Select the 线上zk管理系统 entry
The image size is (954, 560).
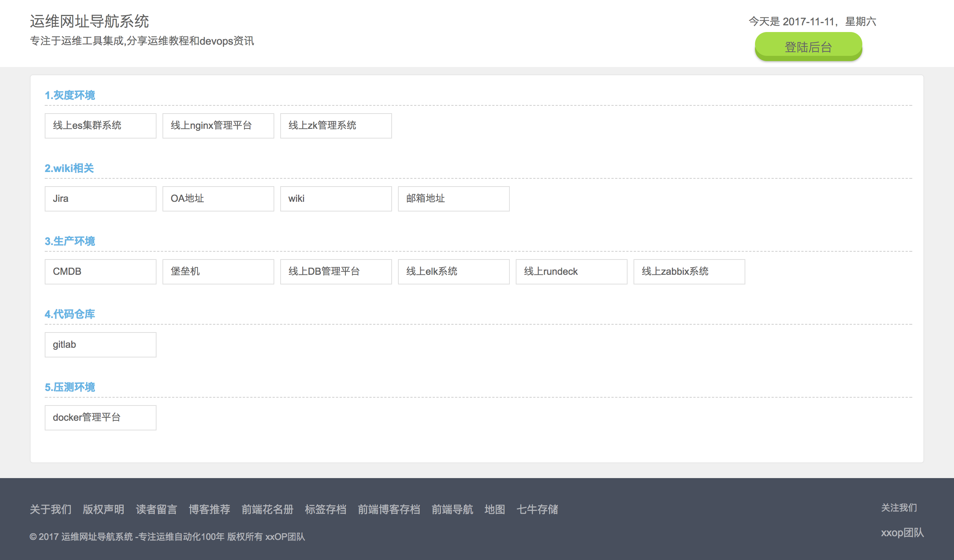click(x=336, y=125)
